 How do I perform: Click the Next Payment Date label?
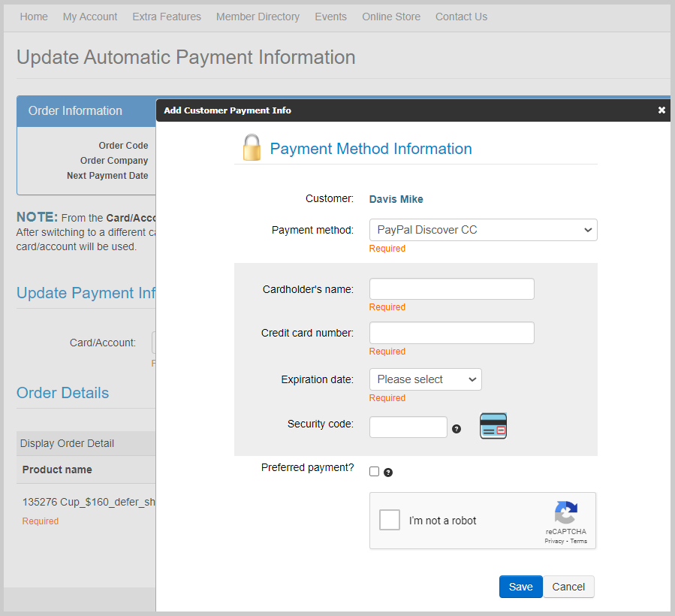pyautogui.click(x=107, y=176)
